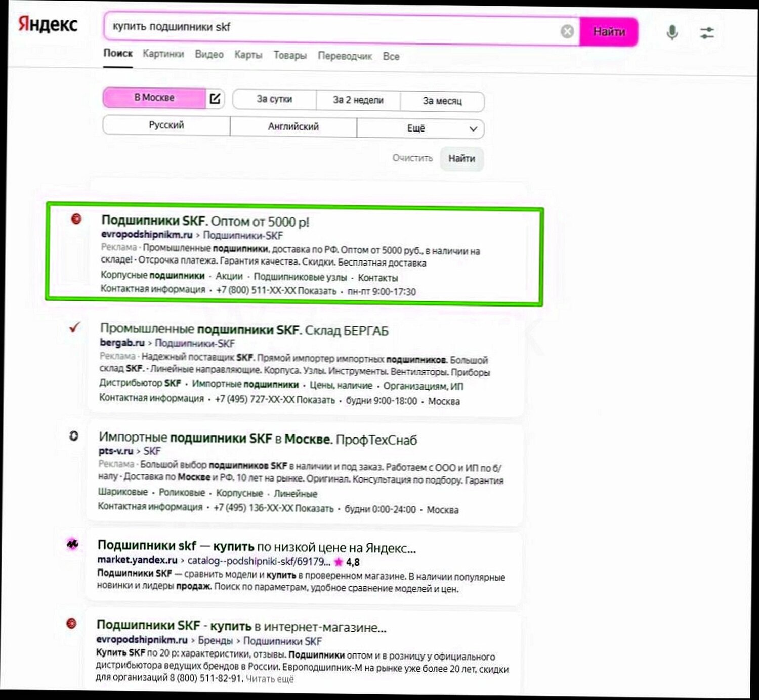Open the Импортные подшипники sitelink

click(x=245, y=385)
